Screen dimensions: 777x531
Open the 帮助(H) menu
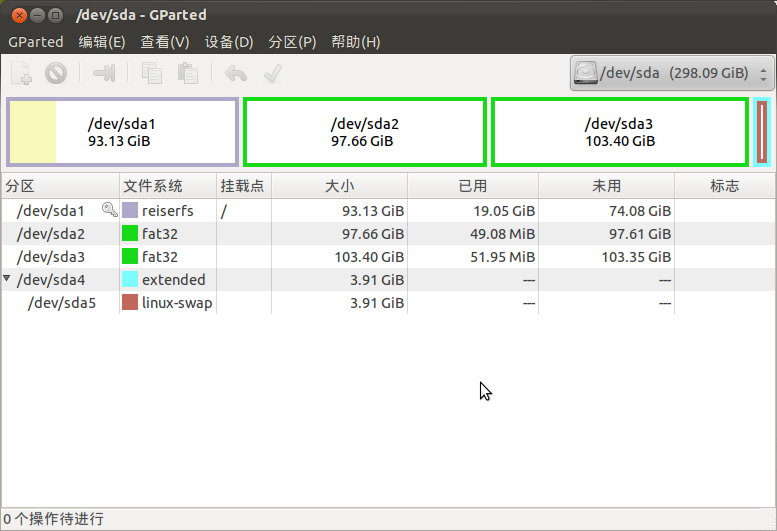pyautogui.click(x=356, y=42)
